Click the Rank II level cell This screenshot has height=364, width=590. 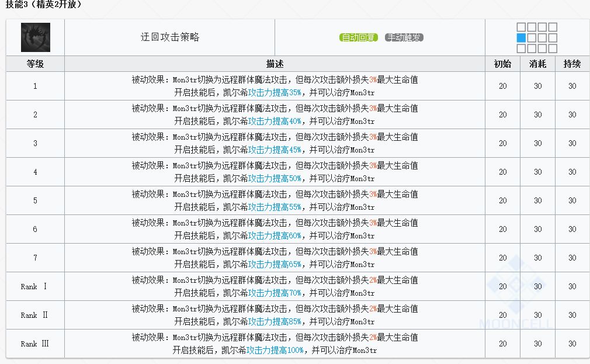[x=36, y=315]
